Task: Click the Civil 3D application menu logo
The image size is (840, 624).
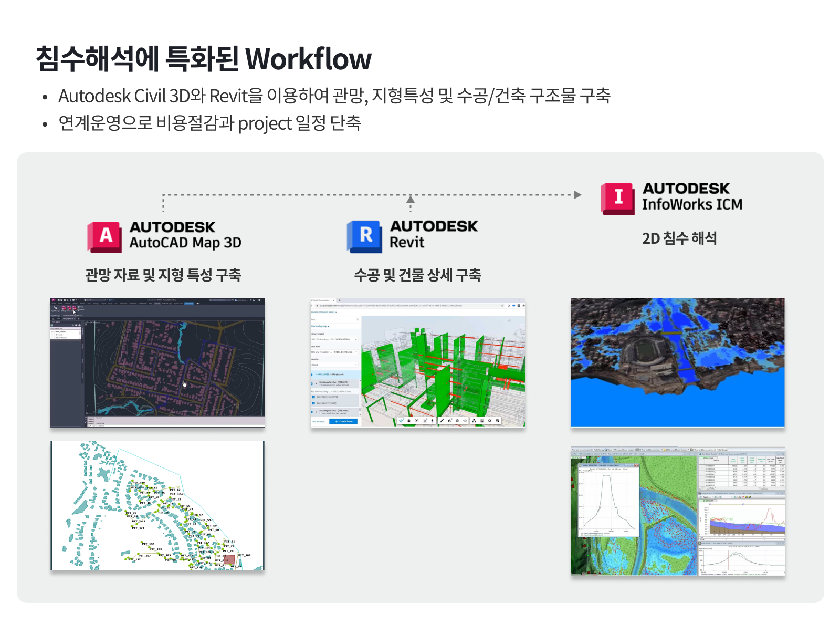Action: pyautogui.click(x=53, y=300)
